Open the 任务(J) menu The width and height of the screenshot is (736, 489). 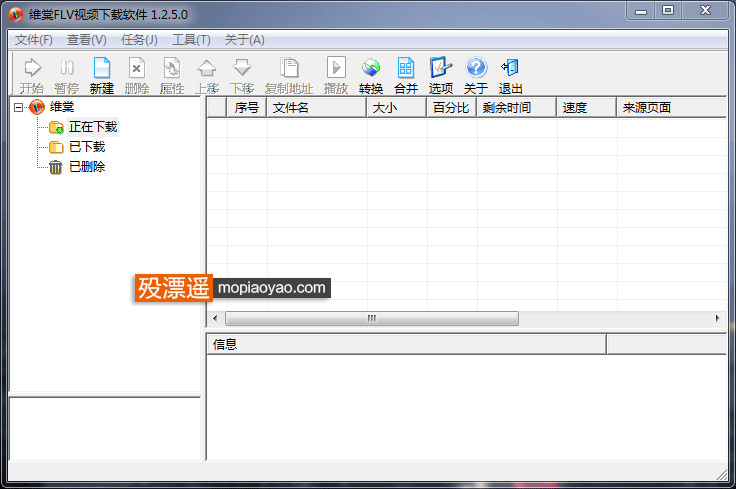[x=139, y=40]
